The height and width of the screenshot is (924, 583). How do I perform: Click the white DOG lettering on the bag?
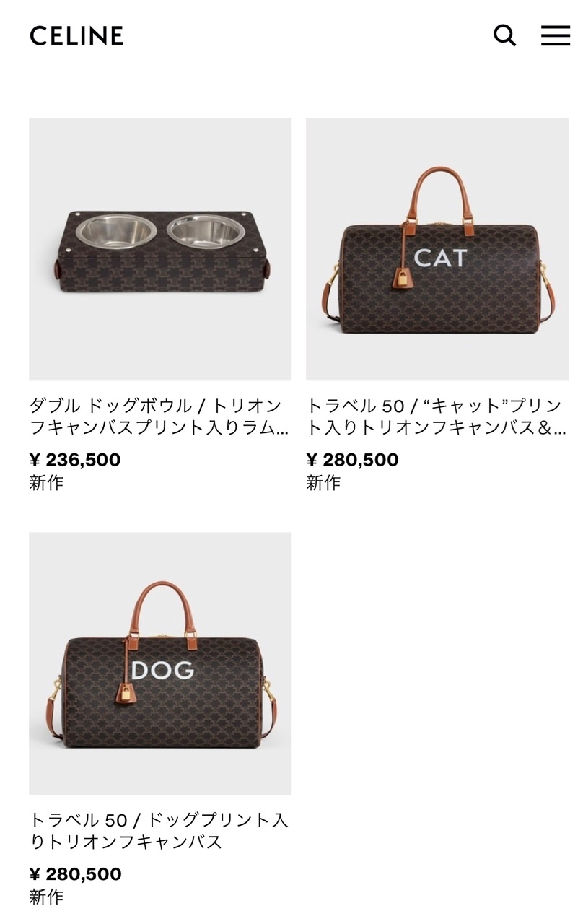click(x=163, y=670)
